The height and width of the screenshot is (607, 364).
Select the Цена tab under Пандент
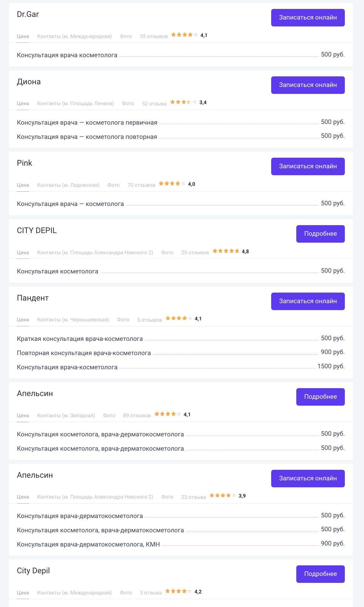click(x=23, y=320)
